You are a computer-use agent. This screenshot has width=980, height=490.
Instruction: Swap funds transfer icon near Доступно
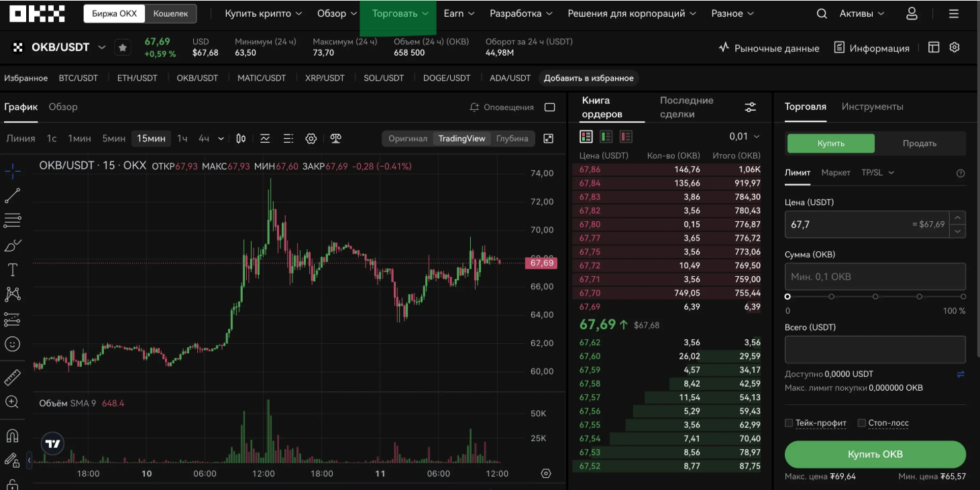pyautogui.click(x=961, y=374)
